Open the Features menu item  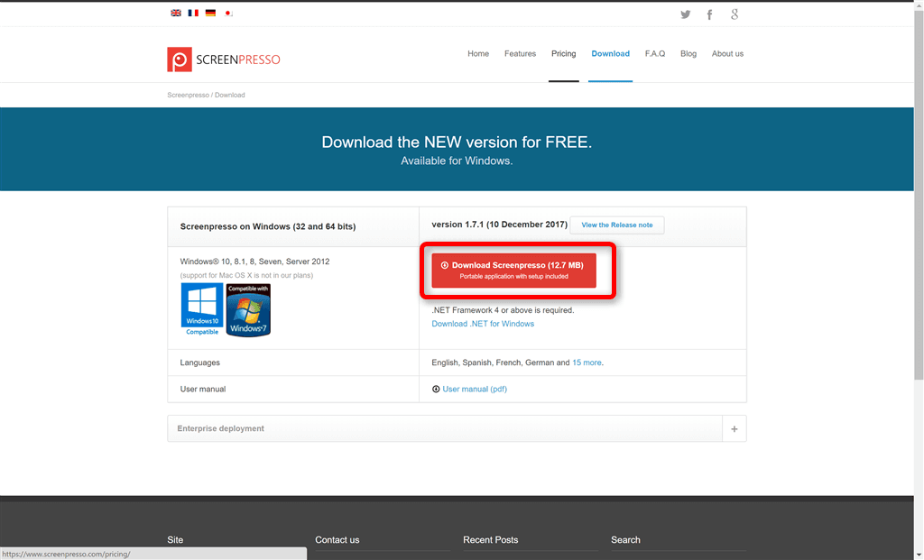520,53
